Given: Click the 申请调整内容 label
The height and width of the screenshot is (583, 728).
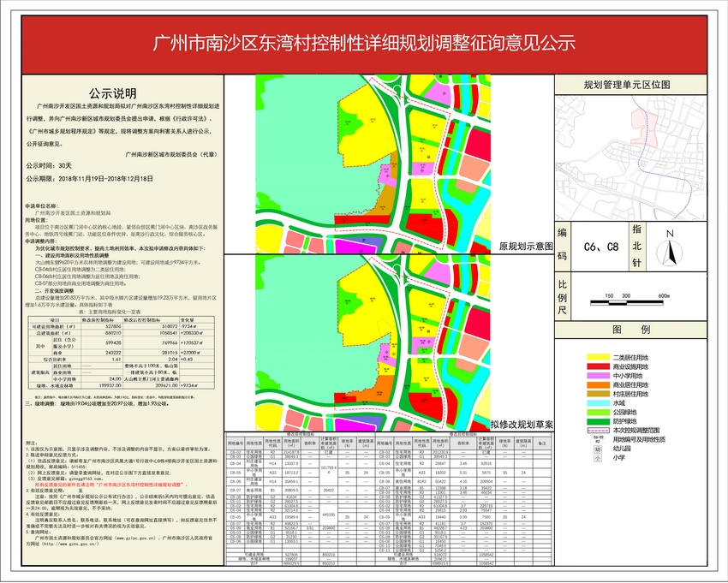Looking at the screenshot, I should pos(41,241).
